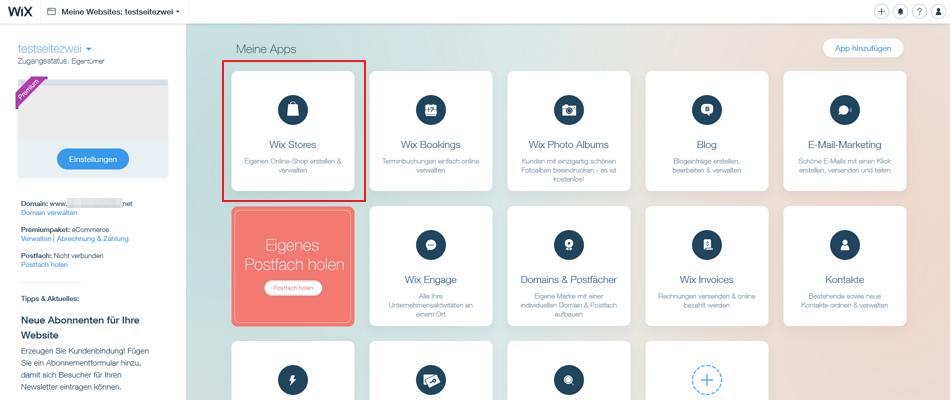Open the Wix Engage chat icon
This screenshot has width=950, height=400.
431,244
